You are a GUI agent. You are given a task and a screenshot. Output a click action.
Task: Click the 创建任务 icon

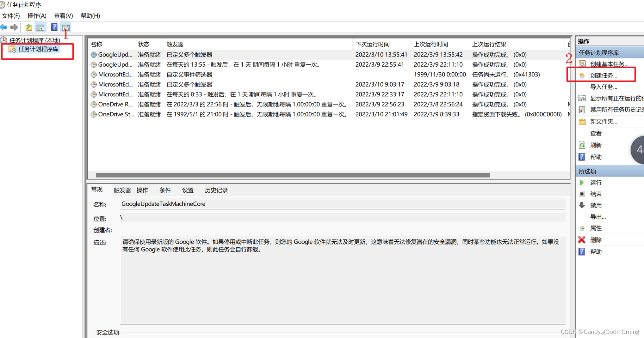click(582, 75)
